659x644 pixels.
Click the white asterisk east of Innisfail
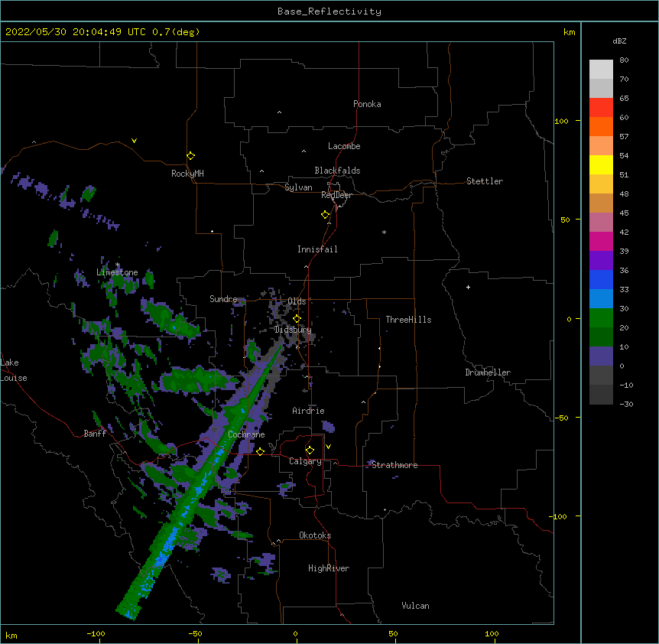pyautogui.click(x=384, y=232)
